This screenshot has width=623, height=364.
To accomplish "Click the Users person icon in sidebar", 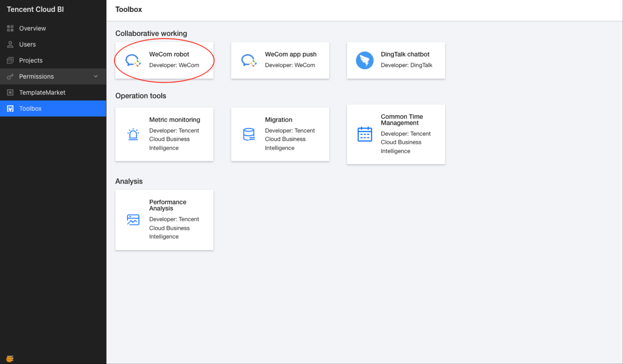I will click(x=10, y=44).
